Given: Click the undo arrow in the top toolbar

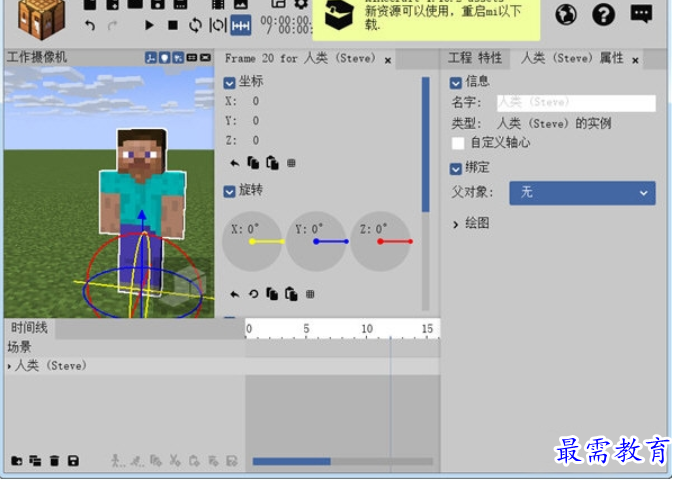Looking at the screenshot, I should click(90, 26).
